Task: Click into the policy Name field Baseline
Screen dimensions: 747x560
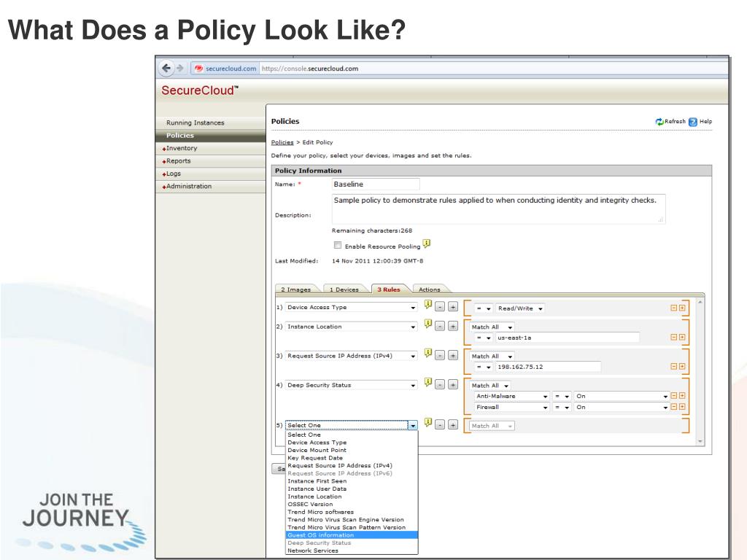Action: 376,184
